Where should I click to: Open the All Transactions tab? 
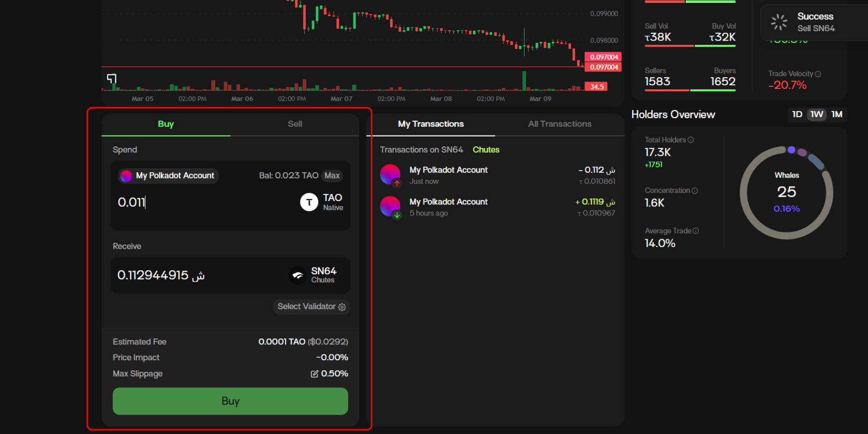click(559, 124)
